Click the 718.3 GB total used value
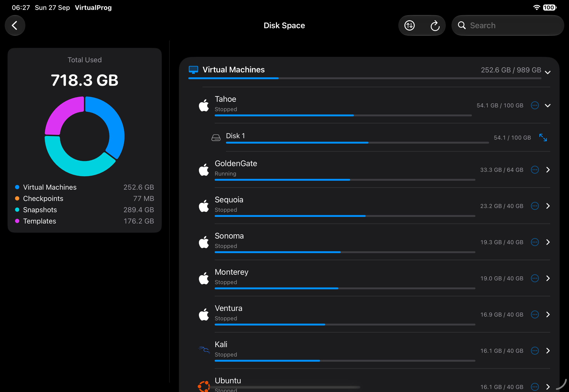 pos(84,80)
